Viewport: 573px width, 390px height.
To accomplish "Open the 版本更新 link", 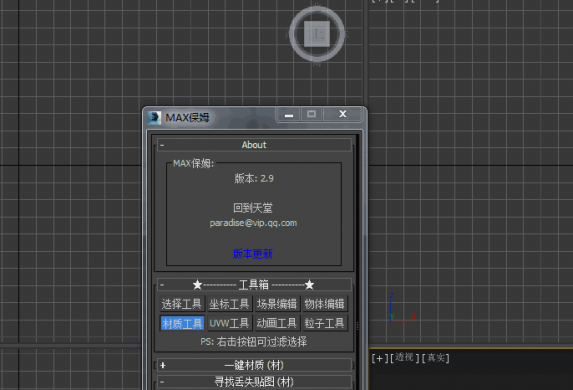I will 253,254.
